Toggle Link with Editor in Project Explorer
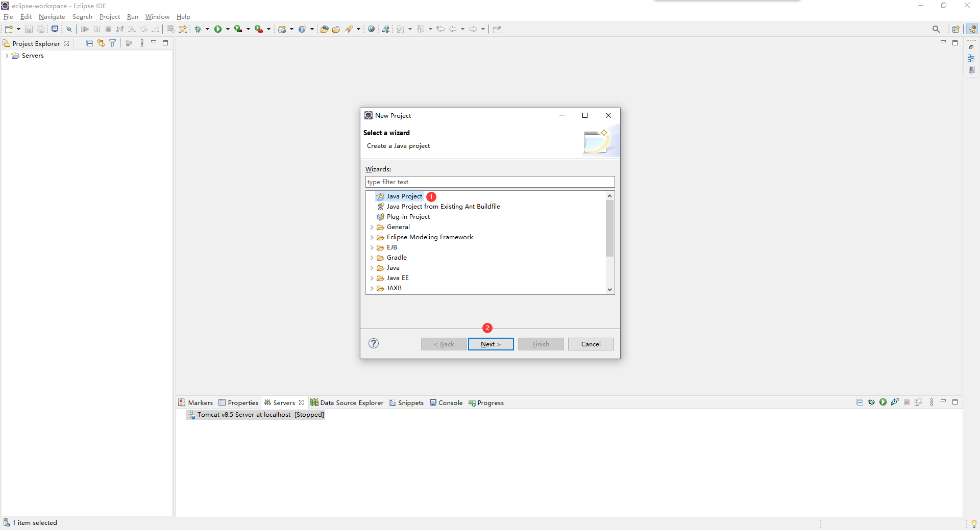The image size is (980, 530). click(x=101, y=43)
